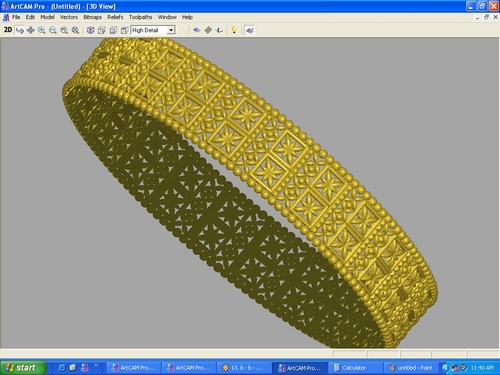The image size is (500, 375).
Task: Select the Pan view tool
Action: point(31,30)
